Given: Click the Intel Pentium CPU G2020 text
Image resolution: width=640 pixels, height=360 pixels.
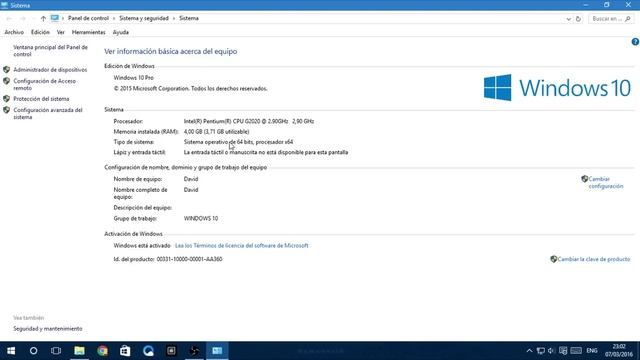Looking at the screenshot, I should [249, 121].
